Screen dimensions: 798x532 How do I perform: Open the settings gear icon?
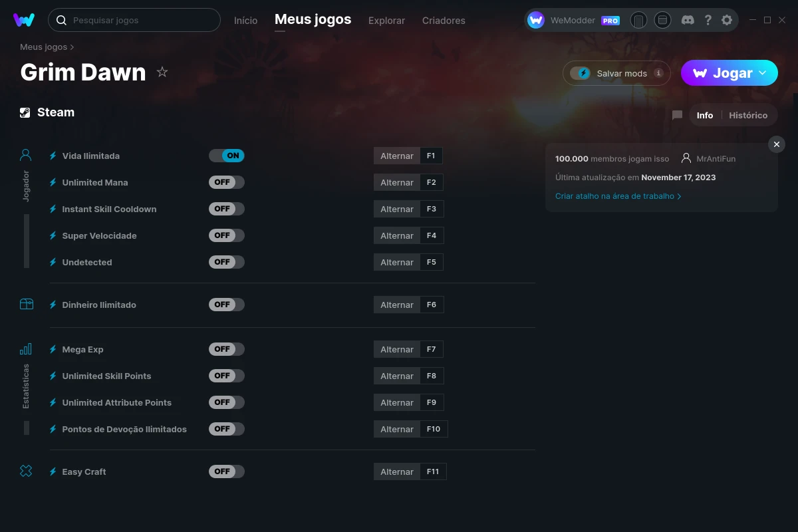tap(727, 20)
